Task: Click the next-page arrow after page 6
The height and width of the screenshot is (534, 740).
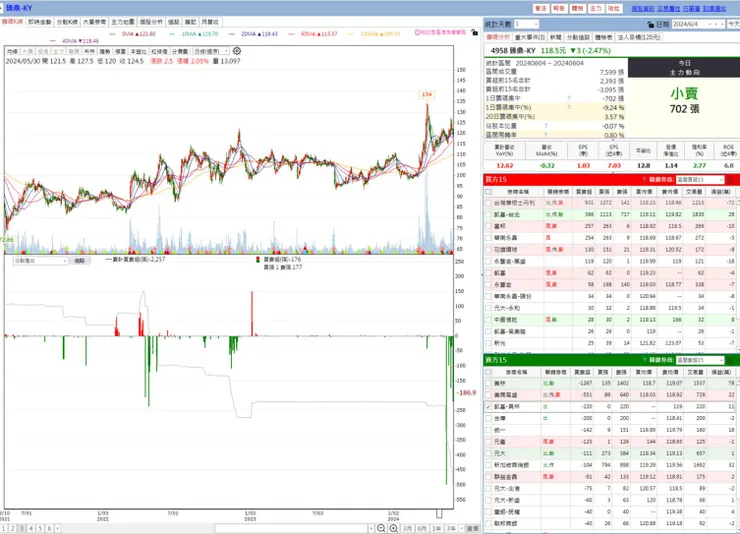Action: (x=58, y=529)
